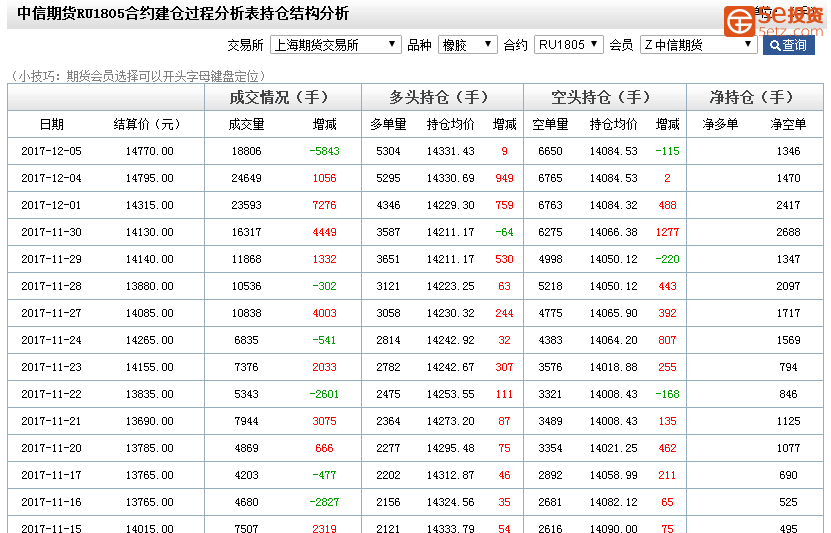
Task: Click the 空单量 column header
Action: [550, 125]
